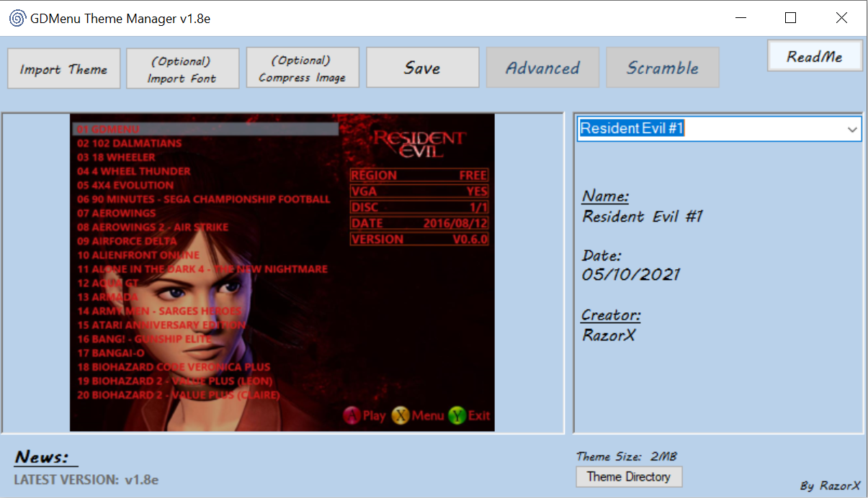Click the Import Theme button
868x498 pixels.
tap(64, 68)
